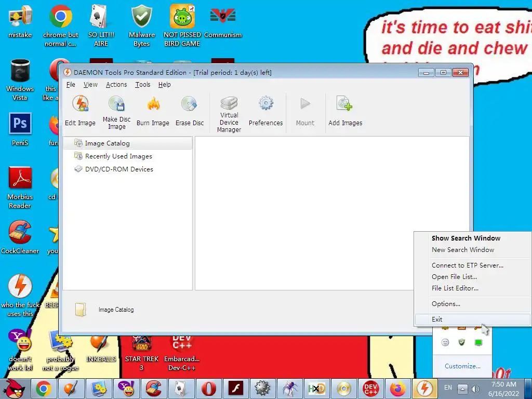Open the Help menu
Viewport: 532px width, 399px height.
coord(164,85)
